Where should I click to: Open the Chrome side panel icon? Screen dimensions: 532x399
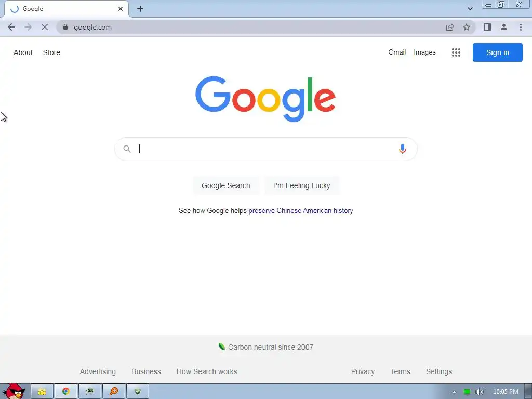pos(487,27)
